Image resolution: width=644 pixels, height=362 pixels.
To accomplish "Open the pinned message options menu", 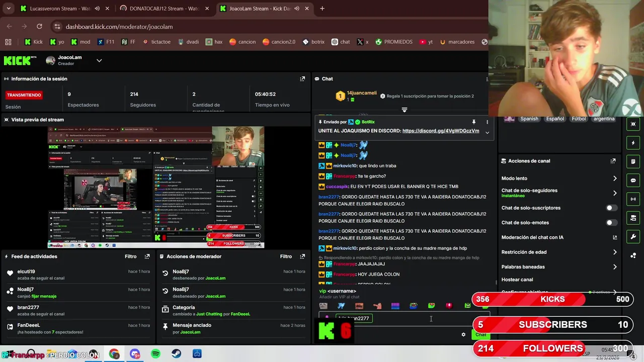I will point(487,122).
